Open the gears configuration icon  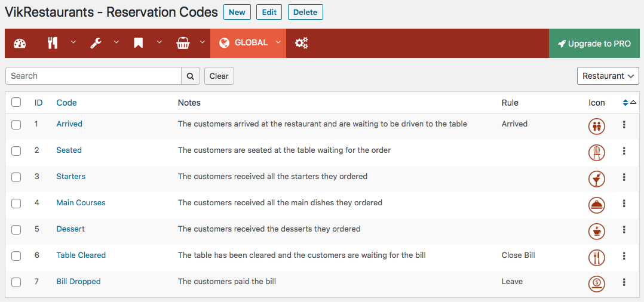[302, 43]
